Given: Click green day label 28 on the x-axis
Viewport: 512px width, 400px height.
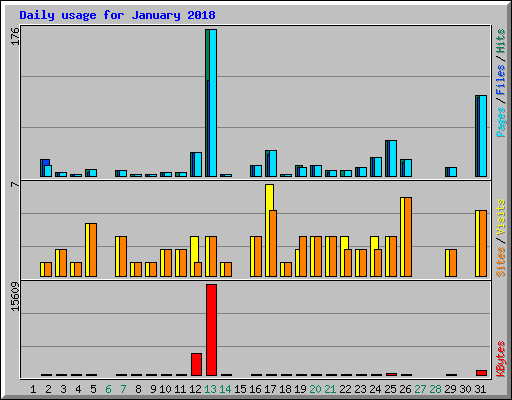Looking at the screenshot, I should [x=435, y=389].
